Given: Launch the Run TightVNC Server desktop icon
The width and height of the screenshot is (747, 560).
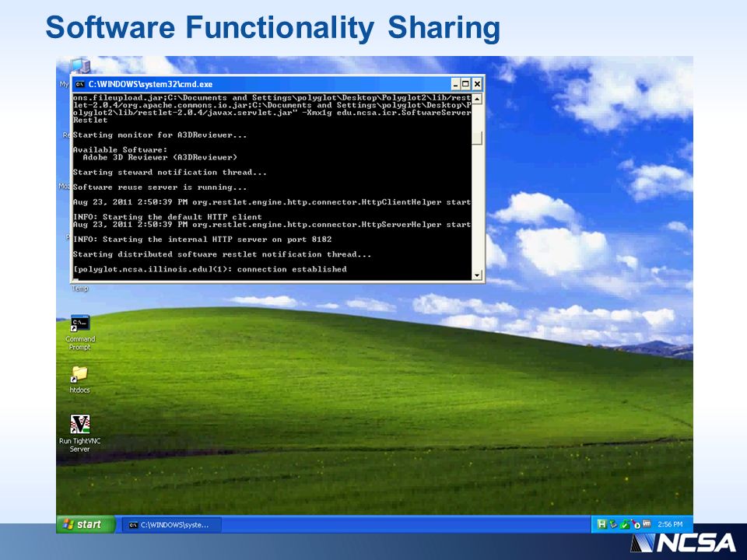Looking at the screenshot, I should pyautogui.click(x=79, y=433).
